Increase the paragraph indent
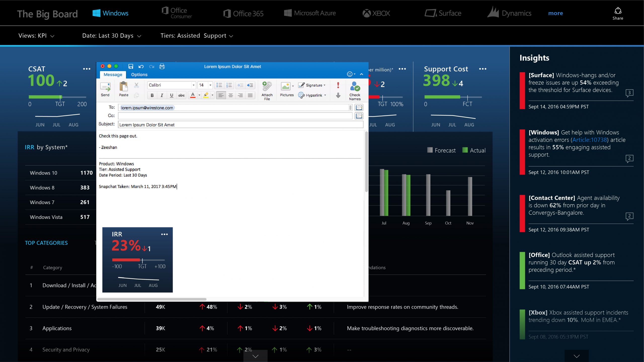This screenshot has width=644, height=362. point(250,85)
